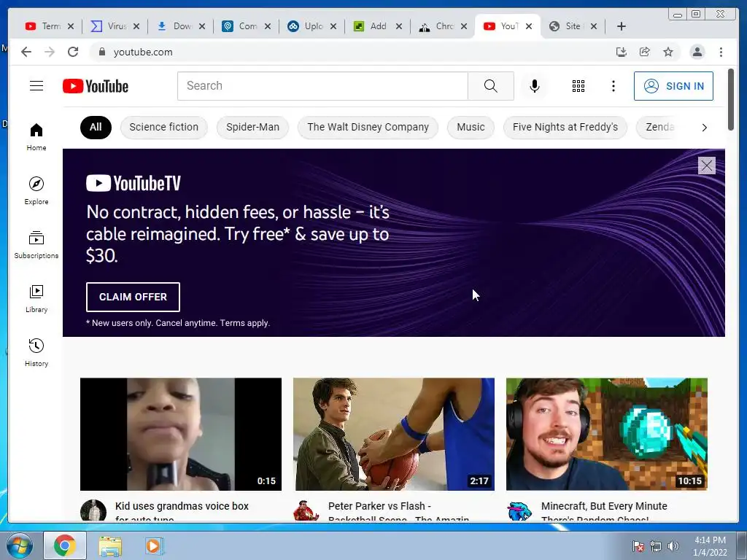747x560 pixels.
Task: Open the YouTube hamburger guide menu
Action: [x=36, y=86]
